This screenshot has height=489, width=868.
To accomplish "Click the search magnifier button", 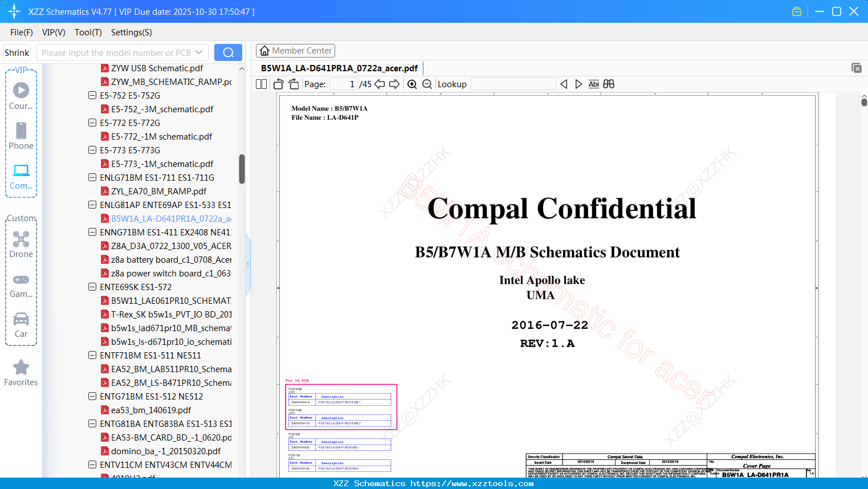I will tap(228, 52).
